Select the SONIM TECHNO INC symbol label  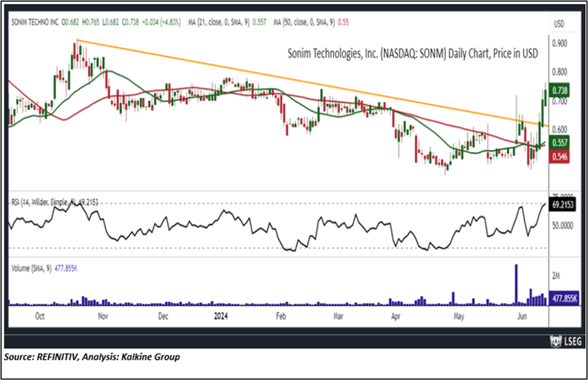pos(35,22)
